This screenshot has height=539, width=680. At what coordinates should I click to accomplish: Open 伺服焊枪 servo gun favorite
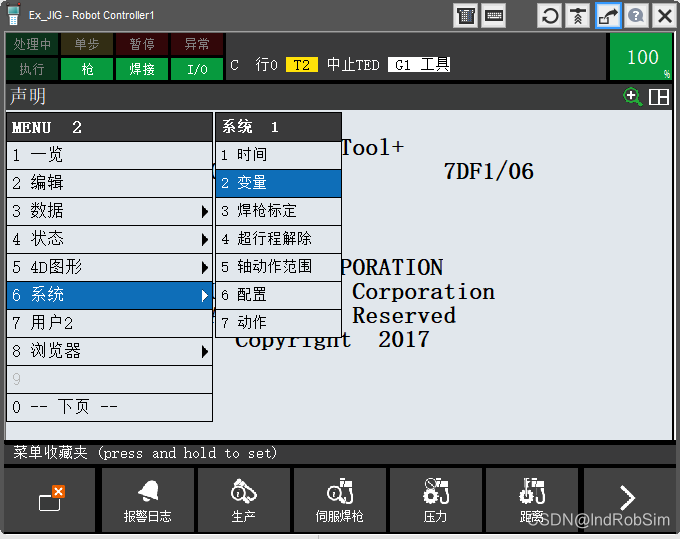click(x=340, y=500)
